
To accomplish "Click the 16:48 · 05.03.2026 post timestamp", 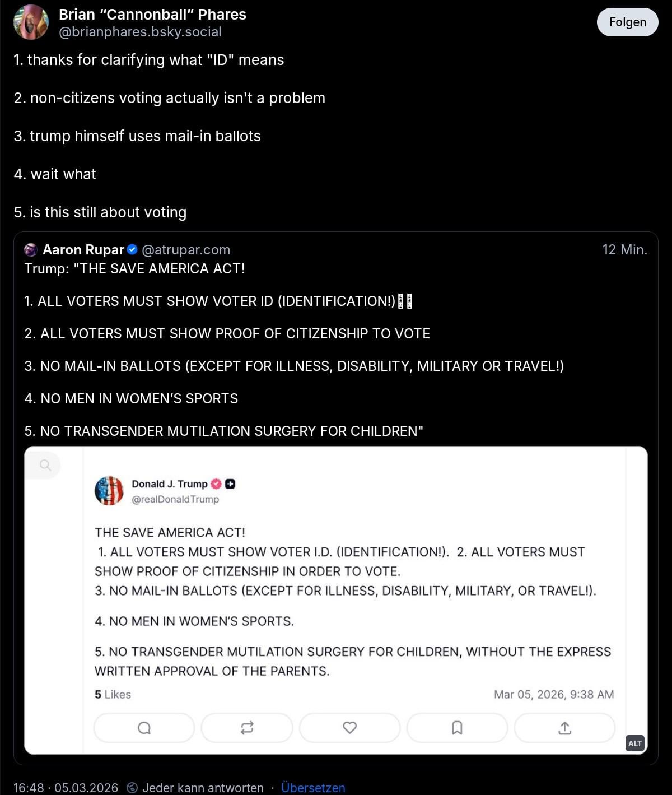I will 66,788.
